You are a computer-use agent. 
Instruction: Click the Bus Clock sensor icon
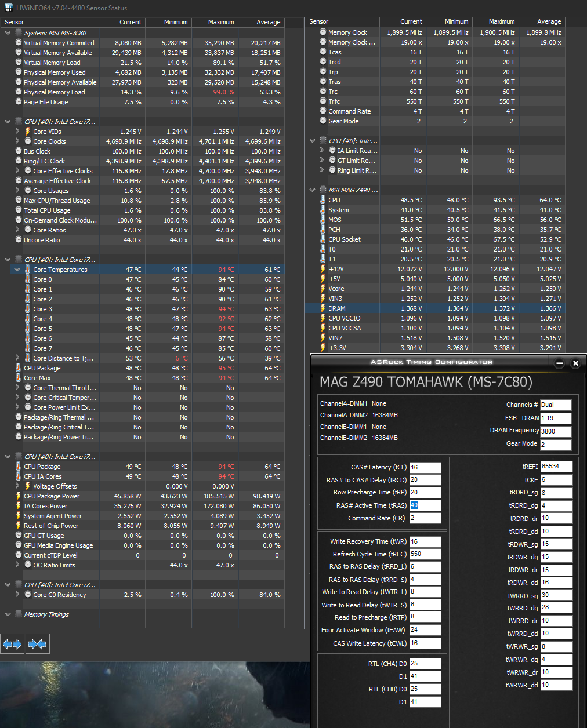click(x=19, y=151)
